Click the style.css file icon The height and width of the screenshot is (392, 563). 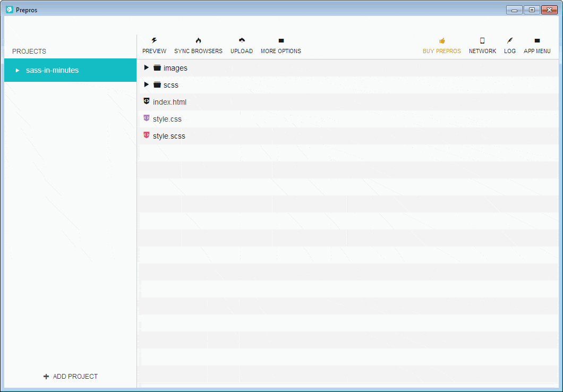pos(147,118)
